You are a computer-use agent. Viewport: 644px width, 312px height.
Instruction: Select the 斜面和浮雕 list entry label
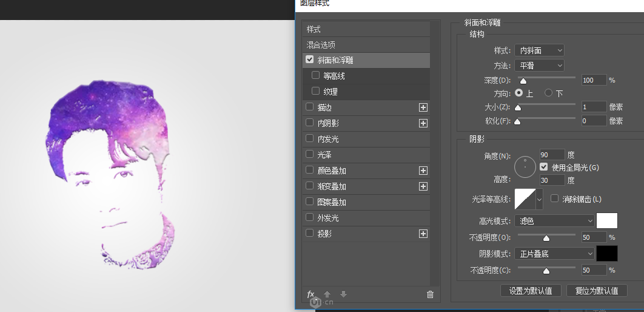coord(335,61)
